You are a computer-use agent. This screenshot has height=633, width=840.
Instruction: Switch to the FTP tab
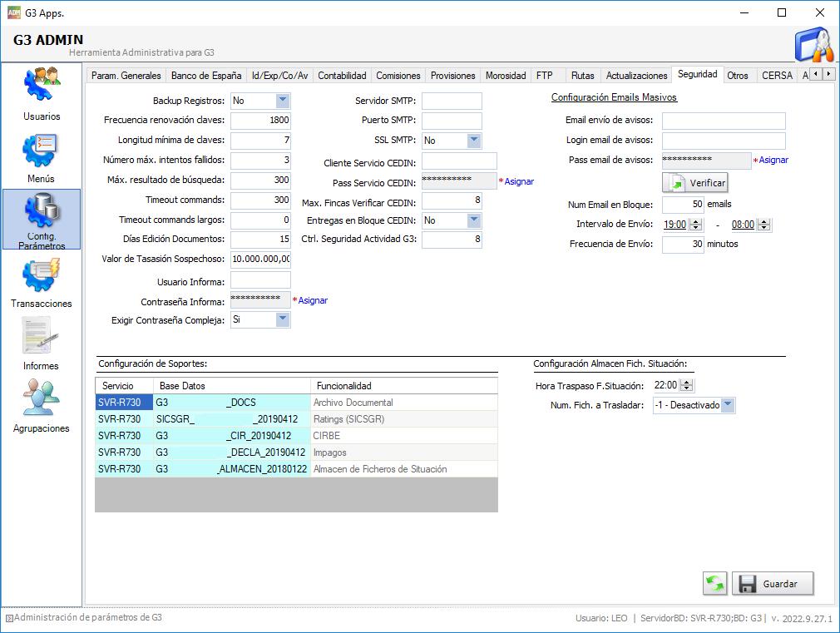tap(545, 76)
